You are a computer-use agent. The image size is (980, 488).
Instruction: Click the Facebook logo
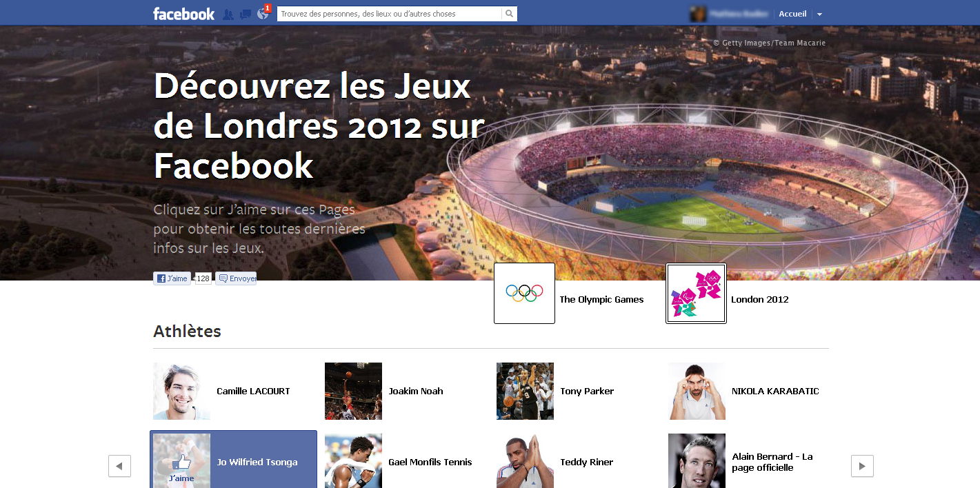click(x=183, y=14)
